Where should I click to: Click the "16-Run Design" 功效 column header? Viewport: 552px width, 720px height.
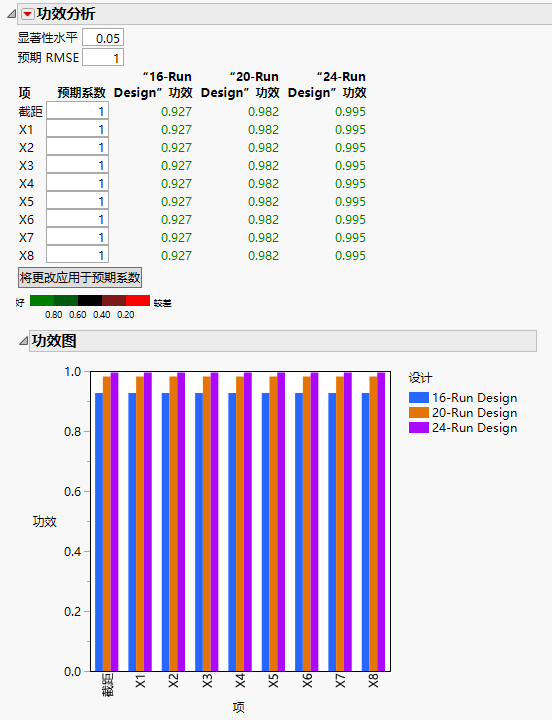[153, 85]
